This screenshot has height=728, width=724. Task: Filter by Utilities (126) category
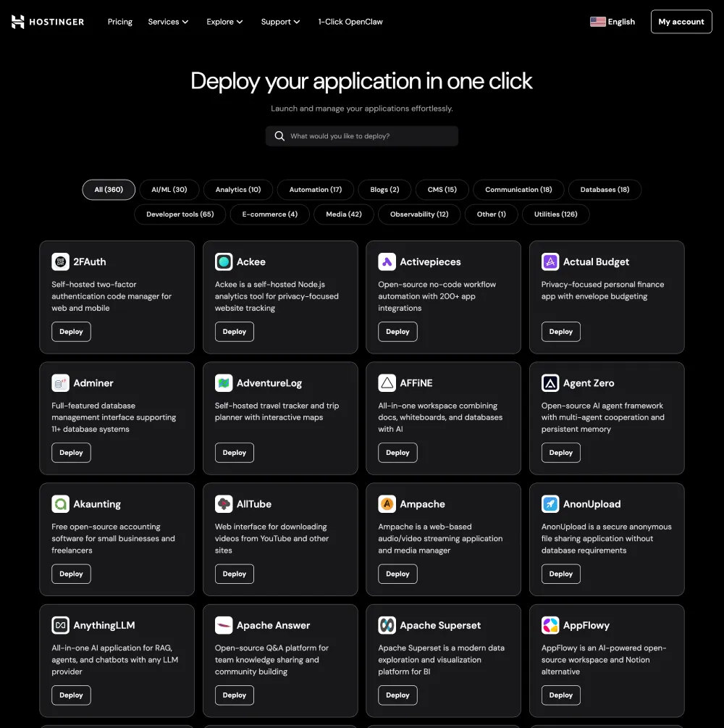point(555,214)
